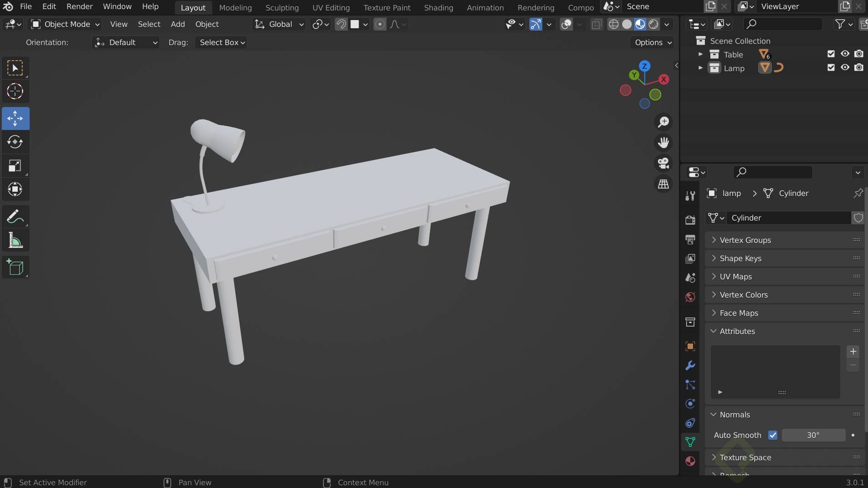Viewport: 868px width, 488px height.
Task: Open Render Properties (camera icon)
Action: [690, 221]
